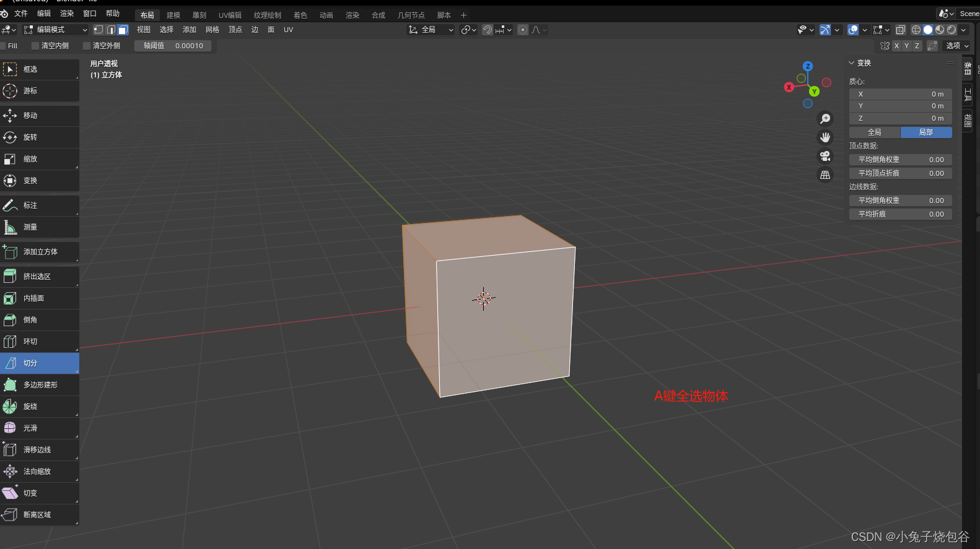This screenshot has height=549, width=980.
Task: Select the 游标 cursor tool
Action: [x=40, y=91]
